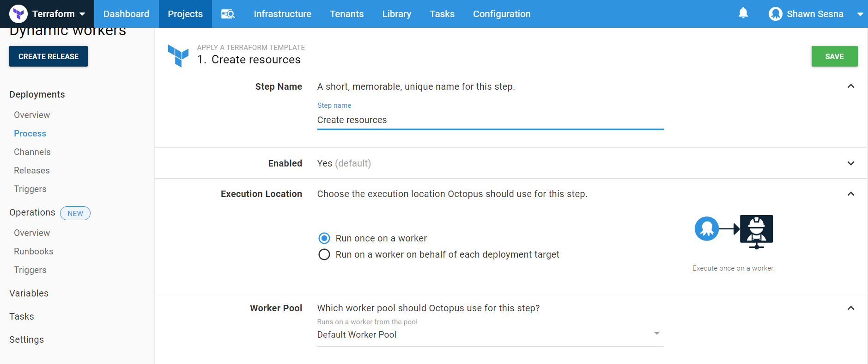868x364 pixels.
Task: Go to the Infrastructure menu
Action: point(282,14)
